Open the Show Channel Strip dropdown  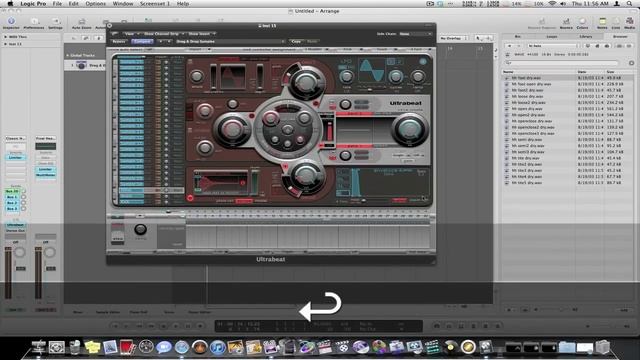point(164,34)
